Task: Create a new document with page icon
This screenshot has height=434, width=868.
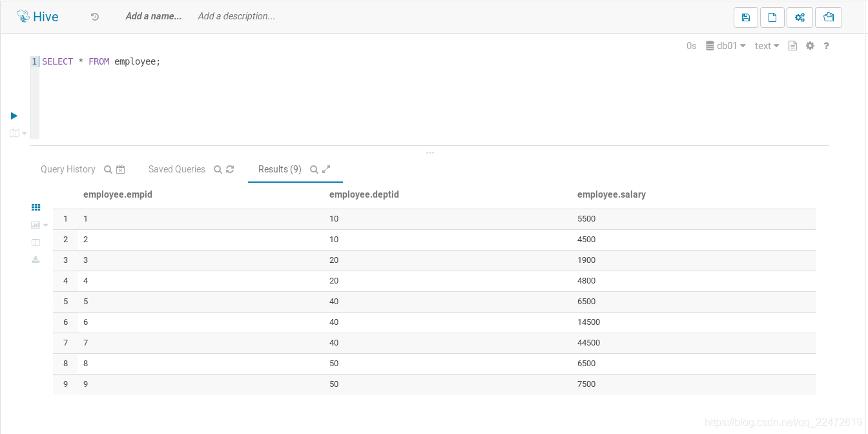Action: click(772, 17)
